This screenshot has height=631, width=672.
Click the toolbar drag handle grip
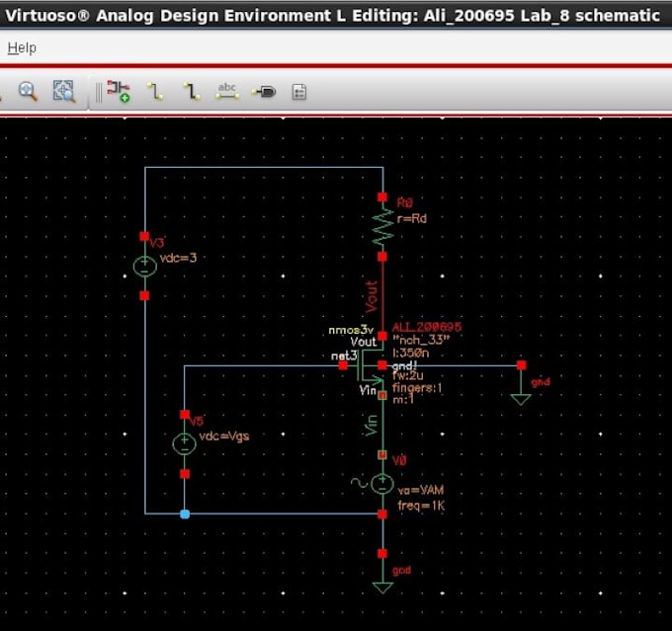click(98, 92)
